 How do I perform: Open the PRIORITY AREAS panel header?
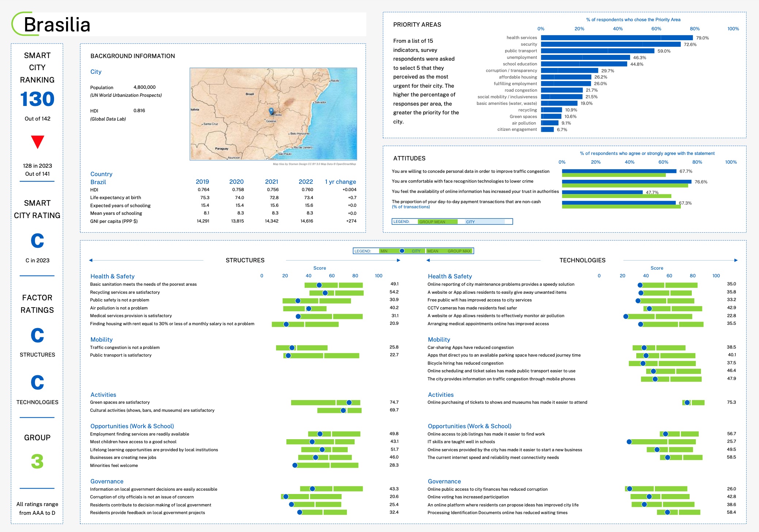coord(417,24)
